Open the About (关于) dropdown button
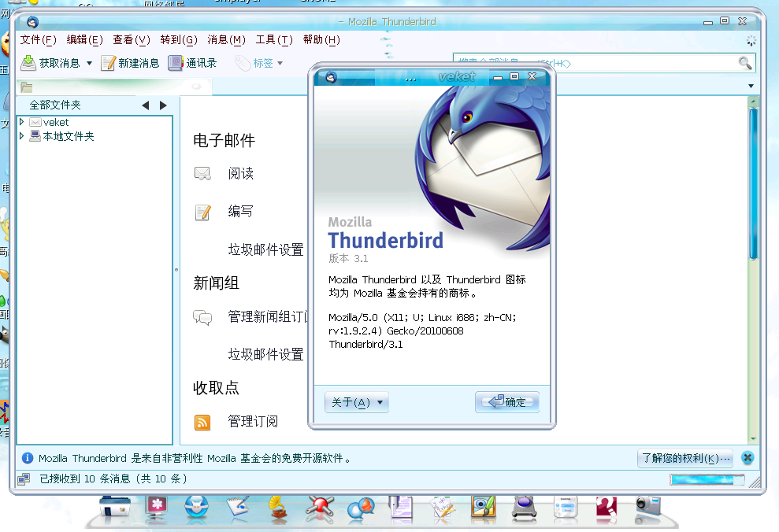This screenshot has width=779, height=532. (357, 402)
